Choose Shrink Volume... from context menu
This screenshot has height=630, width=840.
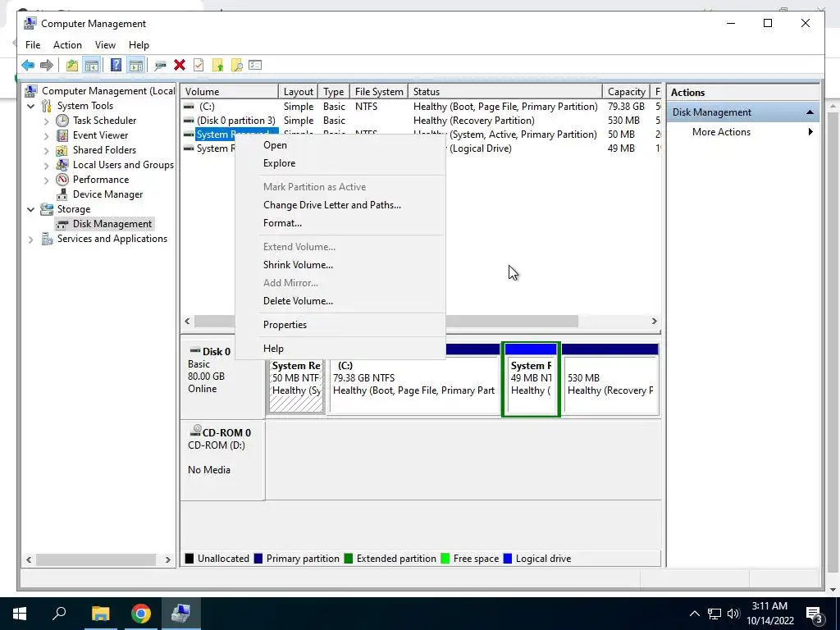340,265
